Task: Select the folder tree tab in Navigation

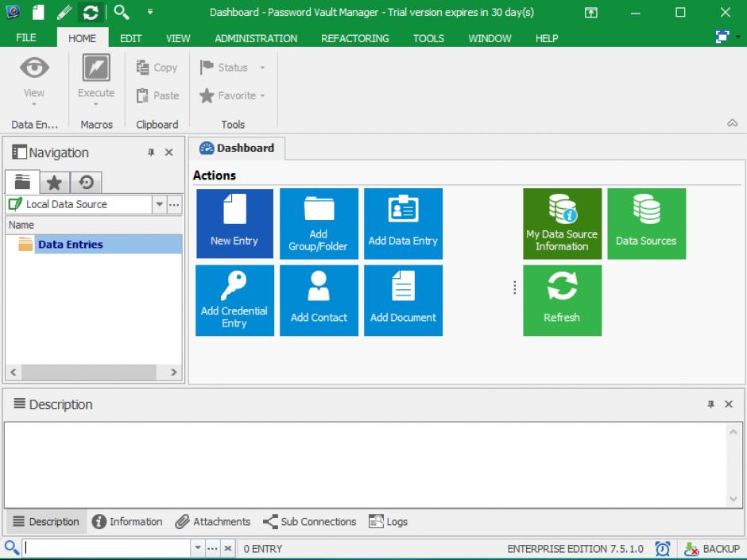Action: tap(22, 182)
